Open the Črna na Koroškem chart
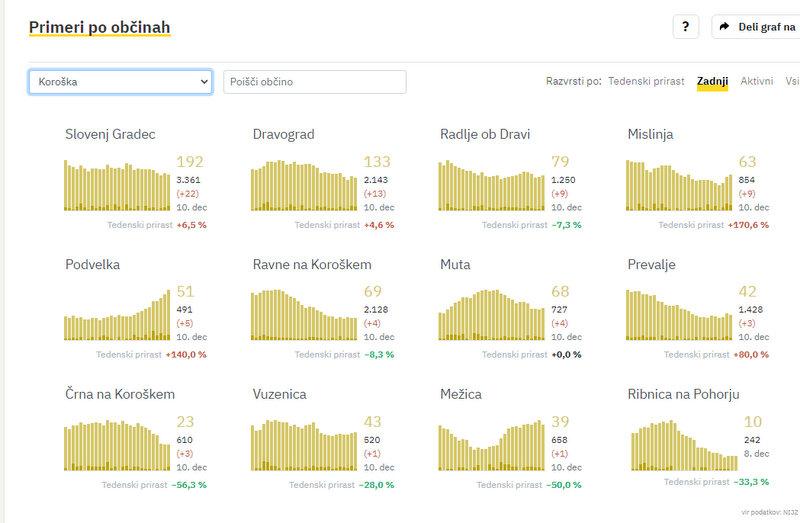 click(x=118, y=445)
